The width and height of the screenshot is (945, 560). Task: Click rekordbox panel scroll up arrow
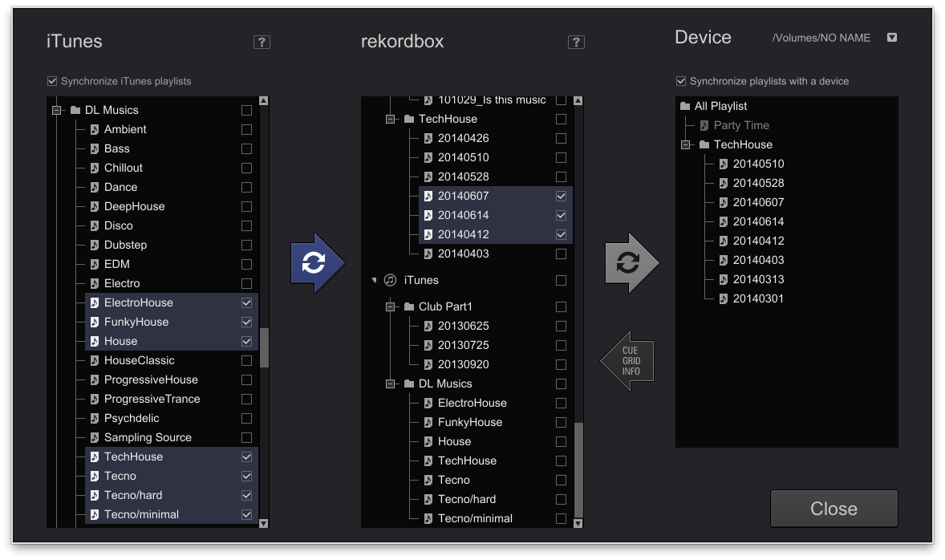point(578,101)
